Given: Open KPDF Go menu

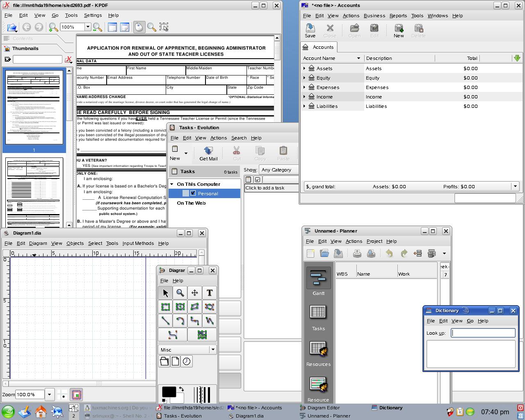Looking at the screenshot, I should (55, 15).
